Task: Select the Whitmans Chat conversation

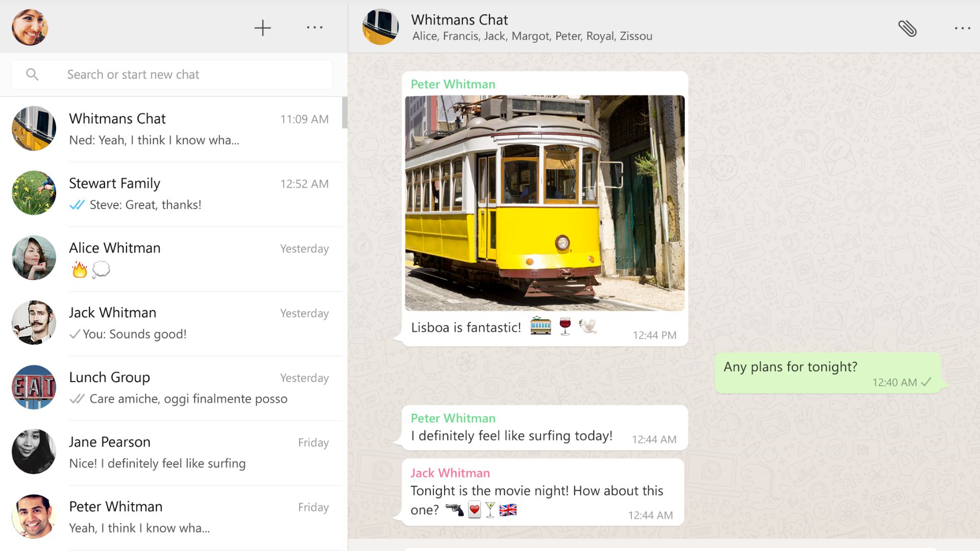Action: point(174,129)
